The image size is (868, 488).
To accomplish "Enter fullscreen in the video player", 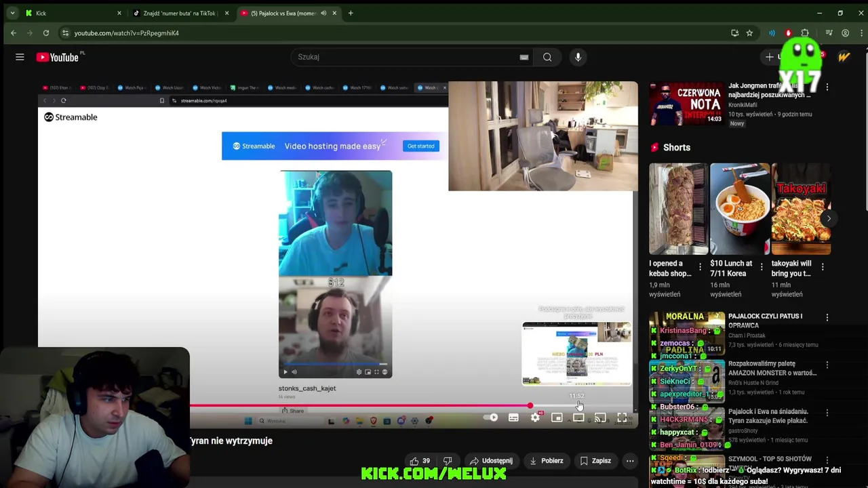I will tap(622, 418).
